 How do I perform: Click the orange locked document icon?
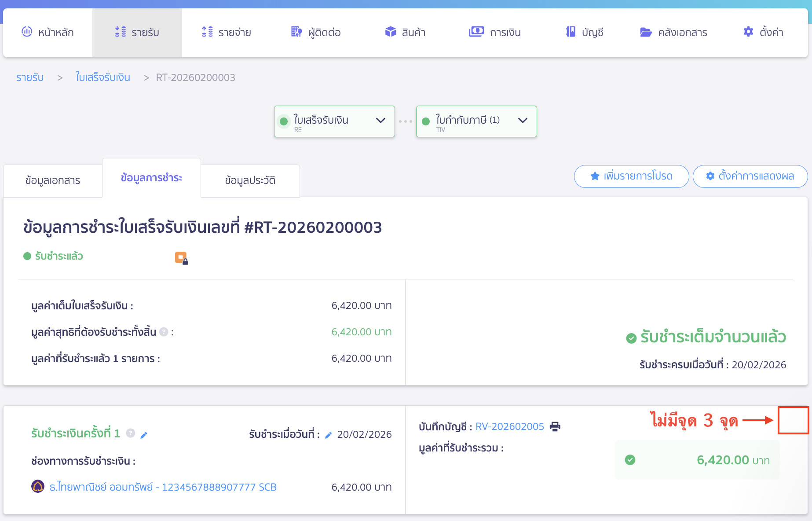[x=181, y=258]
